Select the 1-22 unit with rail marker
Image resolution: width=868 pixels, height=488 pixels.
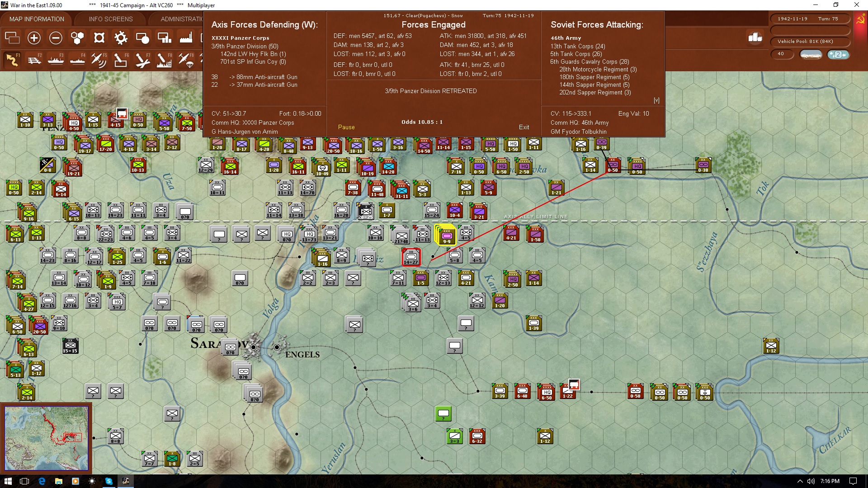click(568, 391)
